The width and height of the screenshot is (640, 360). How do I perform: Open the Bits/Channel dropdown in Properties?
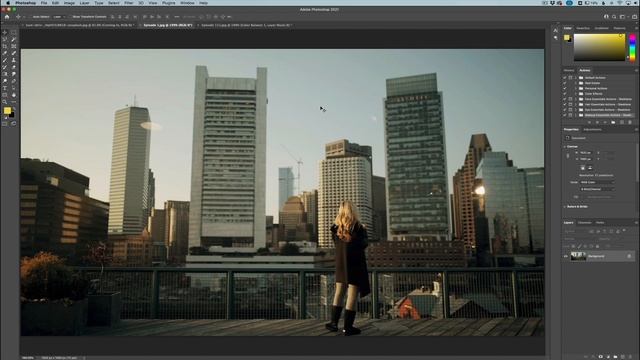pyautogui.click(x=597, y=189)
